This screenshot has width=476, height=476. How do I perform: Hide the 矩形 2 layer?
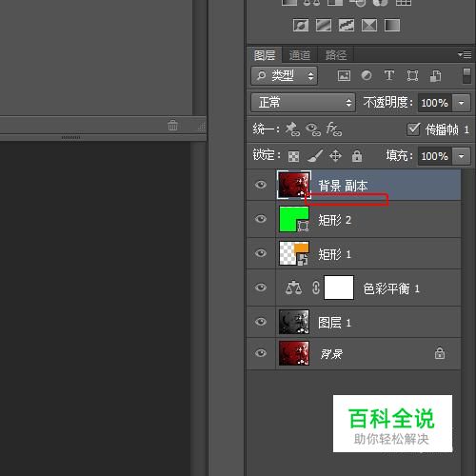point(261,219)
